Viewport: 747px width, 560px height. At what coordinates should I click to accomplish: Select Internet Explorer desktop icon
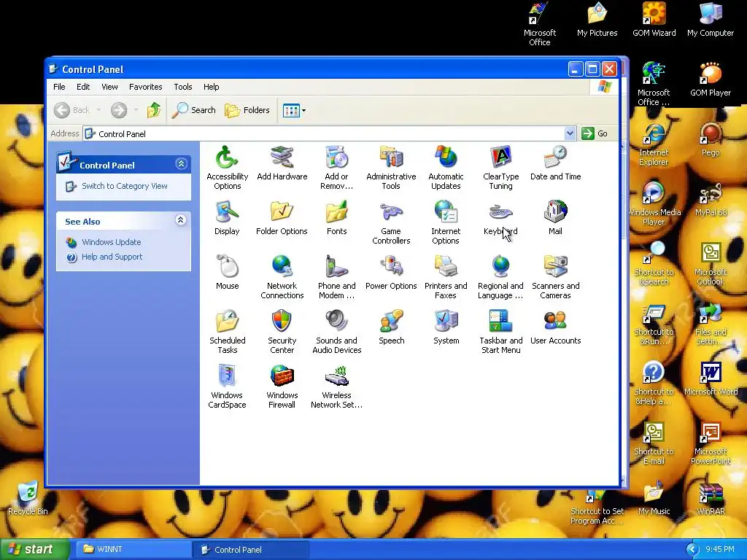pyautogui.click(x=654, y=144)
